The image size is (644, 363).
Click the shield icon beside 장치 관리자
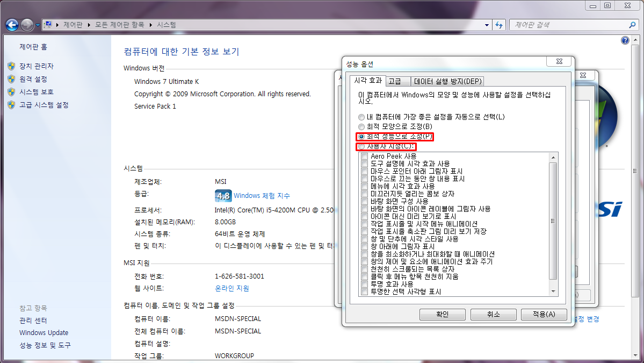tap(11, 66)
